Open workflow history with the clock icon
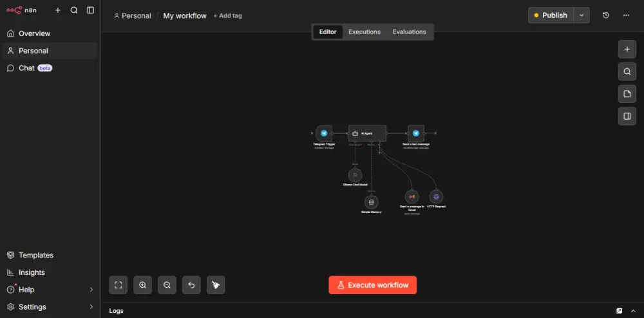Image resolution: width=644 pixels, height=318 pixels. coord(606,15)
